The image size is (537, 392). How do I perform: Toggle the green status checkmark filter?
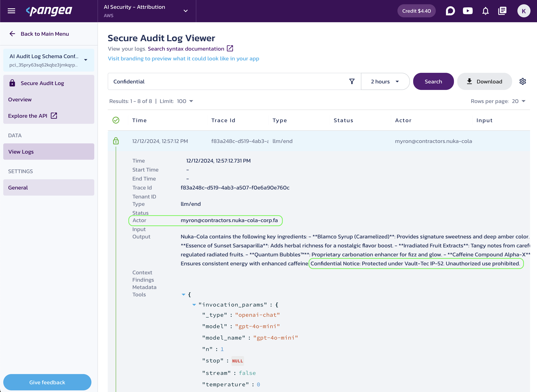coord(116,120)
